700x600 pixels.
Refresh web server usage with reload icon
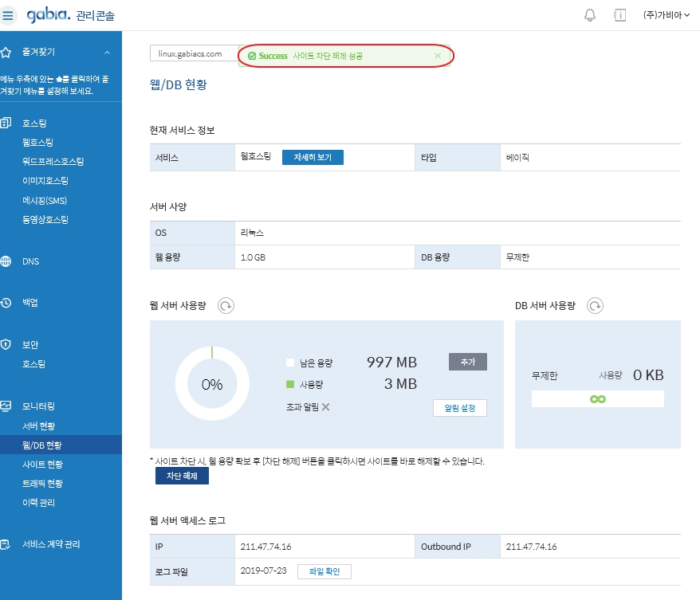click(x=226, y=305)
